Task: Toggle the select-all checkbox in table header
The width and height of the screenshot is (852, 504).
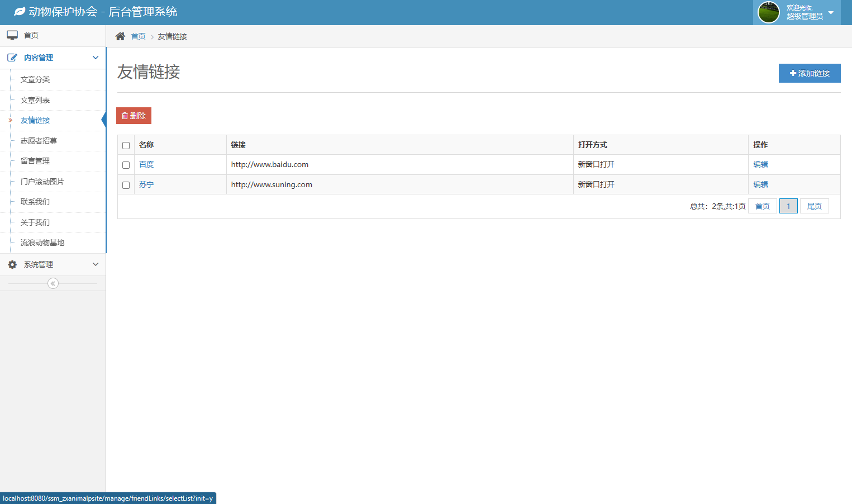Action: pos(126,145)
